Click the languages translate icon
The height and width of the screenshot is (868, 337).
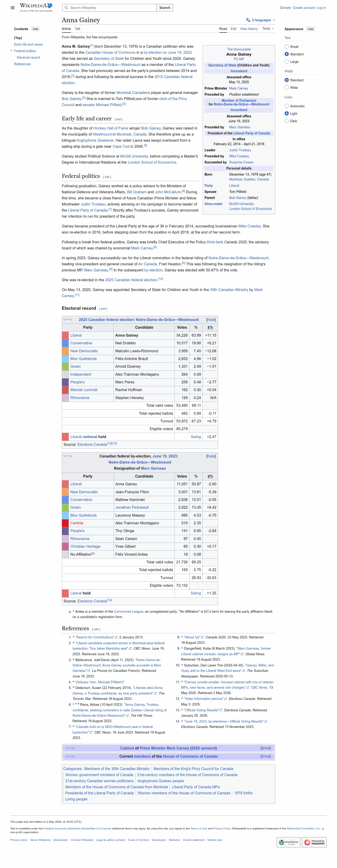(248, 20)
